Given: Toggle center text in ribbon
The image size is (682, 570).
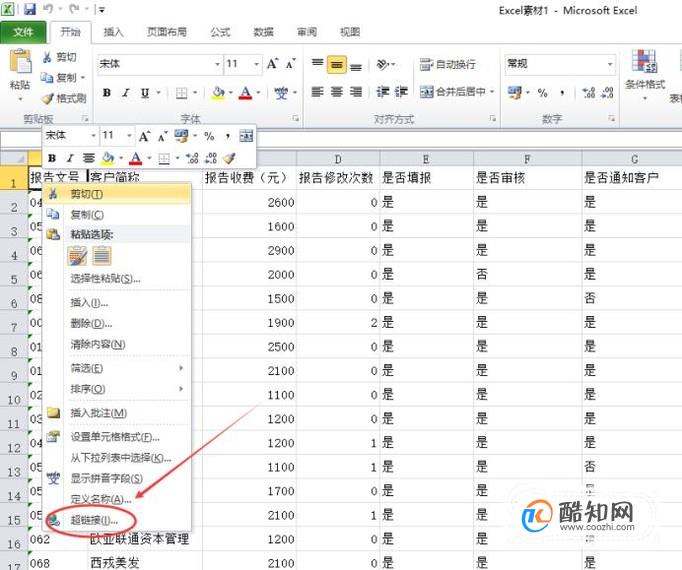Looking at the screenshot, I should [337, 92].
